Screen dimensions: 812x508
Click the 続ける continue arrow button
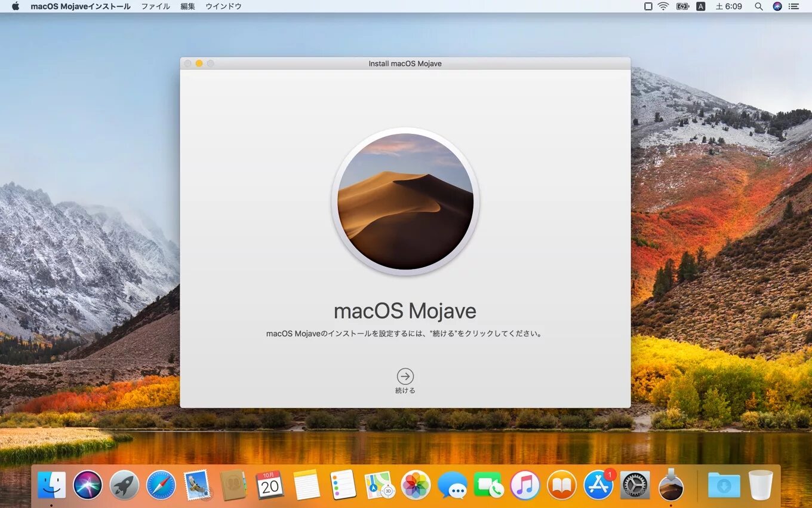click(405, 377)
